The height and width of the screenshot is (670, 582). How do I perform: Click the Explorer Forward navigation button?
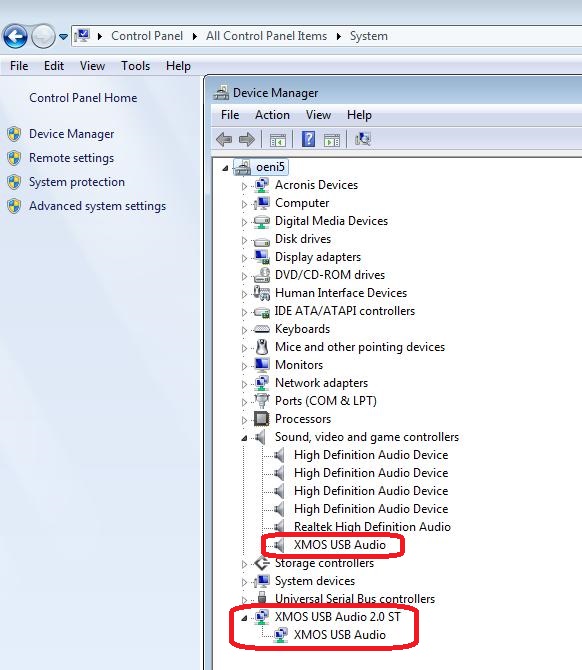click(x=43, y=36)
